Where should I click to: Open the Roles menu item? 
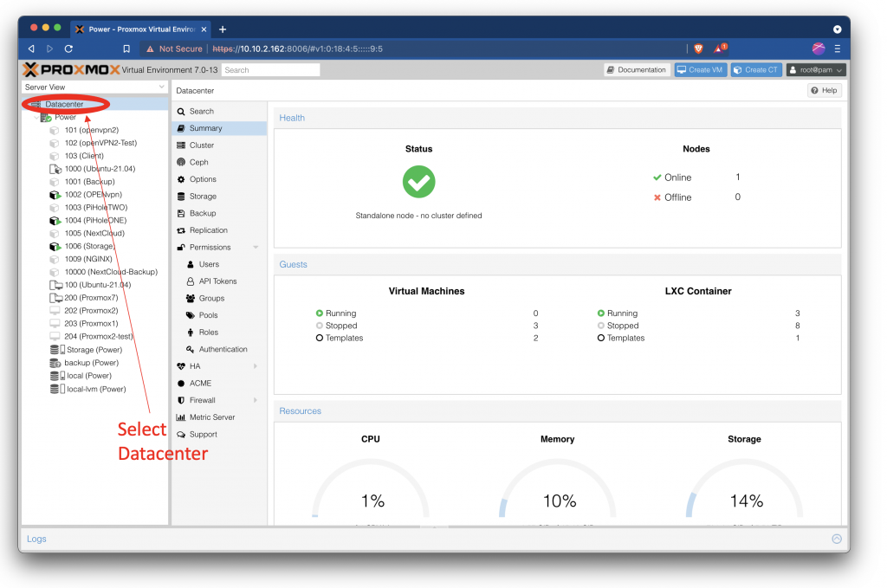[x=219, y=332]
